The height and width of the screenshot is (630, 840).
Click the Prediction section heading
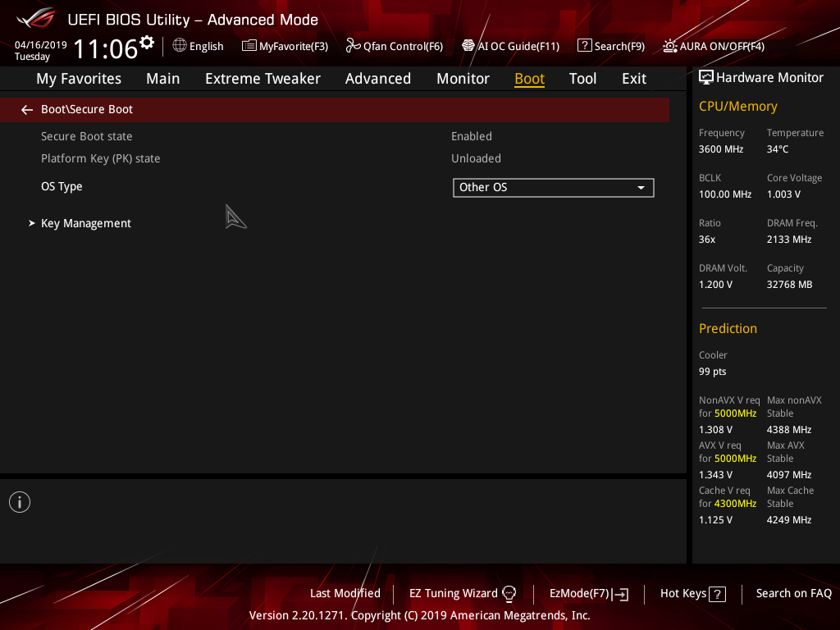coord(728,328)
